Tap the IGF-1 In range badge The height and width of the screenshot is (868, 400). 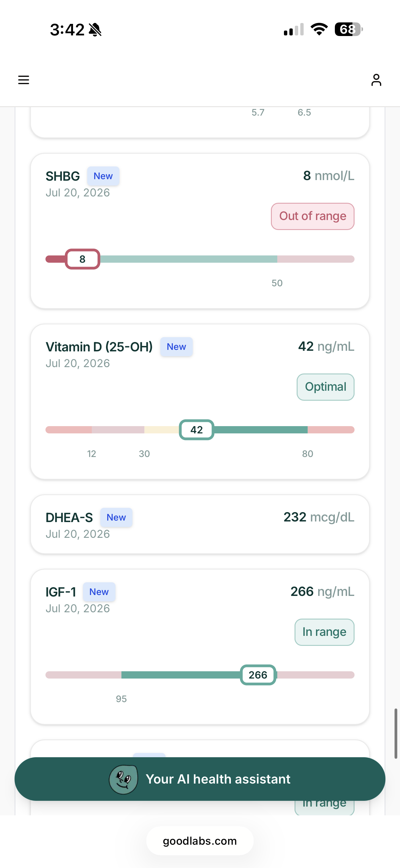pyautogui.click(x=325, y=632)
